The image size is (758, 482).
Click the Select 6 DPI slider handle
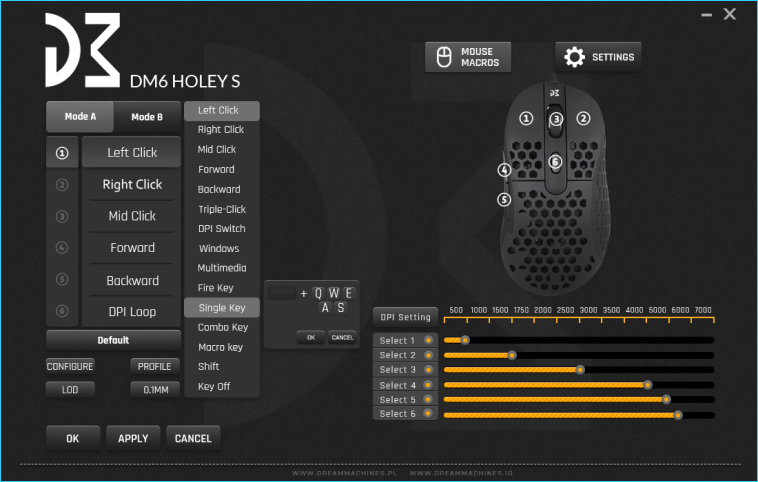[678, 415]
